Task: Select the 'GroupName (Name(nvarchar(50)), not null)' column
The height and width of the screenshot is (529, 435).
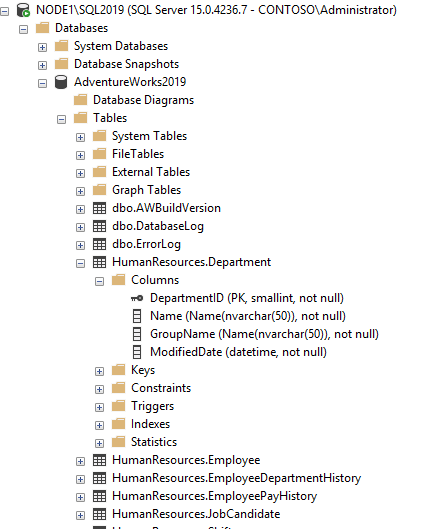Action: click(x=264, y=334)
